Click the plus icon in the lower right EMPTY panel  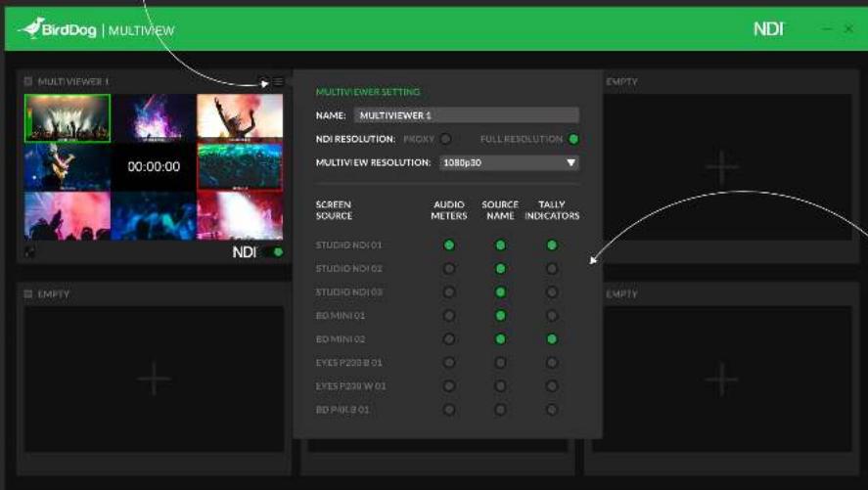[721, 379]
